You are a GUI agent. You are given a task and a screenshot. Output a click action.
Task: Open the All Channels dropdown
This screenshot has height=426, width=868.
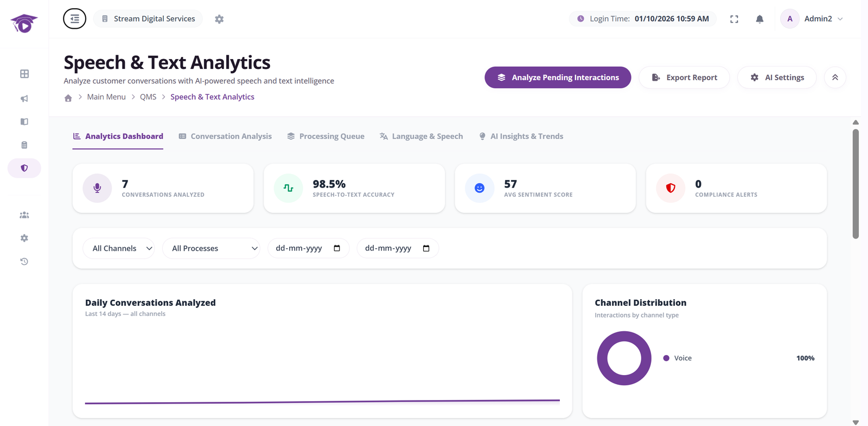pos(119,248)
